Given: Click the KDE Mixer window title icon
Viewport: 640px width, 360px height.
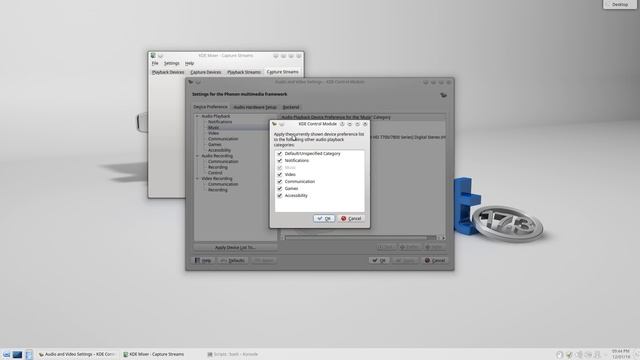Looking at the screenshot, I should pyautogui.click(x=153, y=56).
